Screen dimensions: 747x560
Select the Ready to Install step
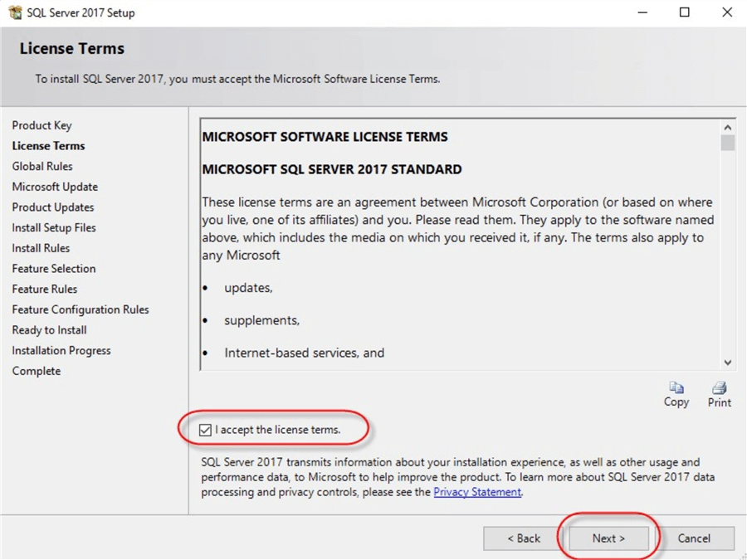(x=49, y=330)
